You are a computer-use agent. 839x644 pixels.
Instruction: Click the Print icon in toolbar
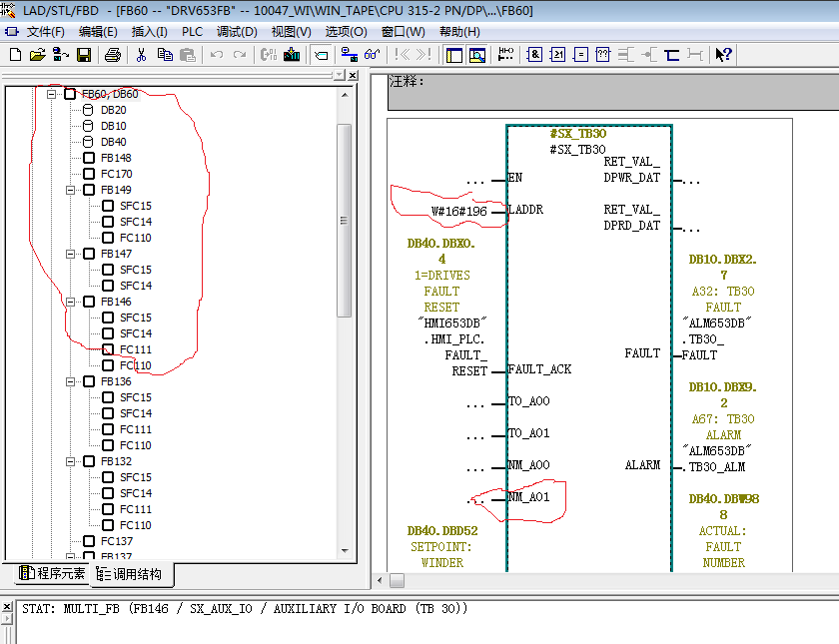tap(113, 55)
